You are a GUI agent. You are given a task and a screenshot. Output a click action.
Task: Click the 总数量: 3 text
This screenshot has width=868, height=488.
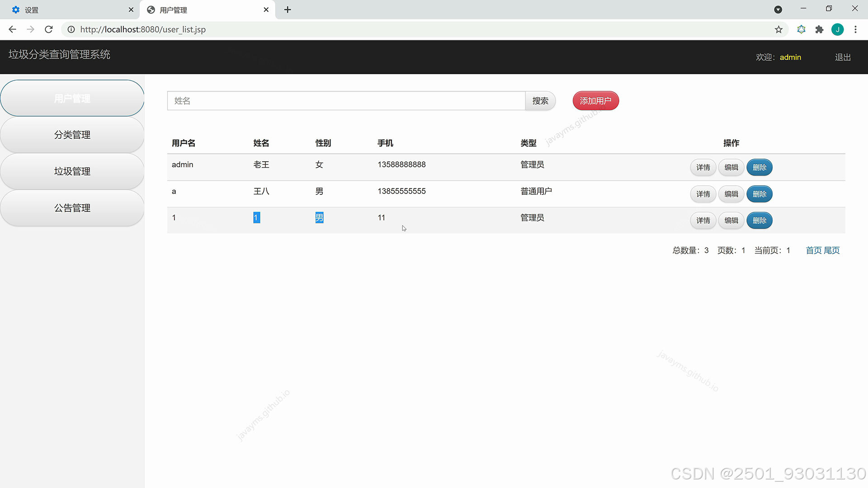coord(690,250)
